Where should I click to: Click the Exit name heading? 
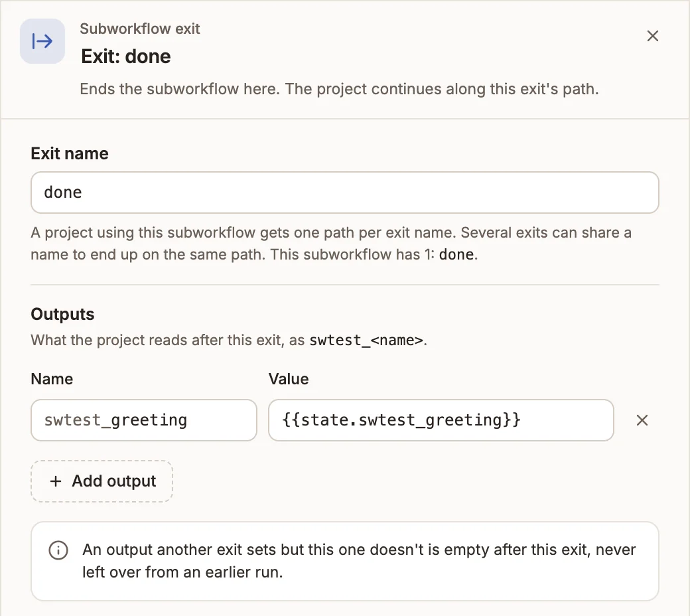pos(70,154)
